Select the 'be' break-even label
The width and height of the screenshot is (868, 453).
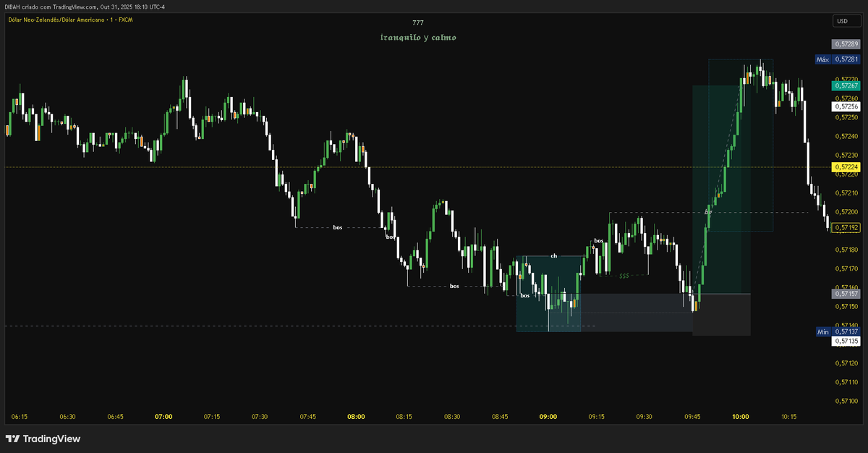tap(708, 212)
